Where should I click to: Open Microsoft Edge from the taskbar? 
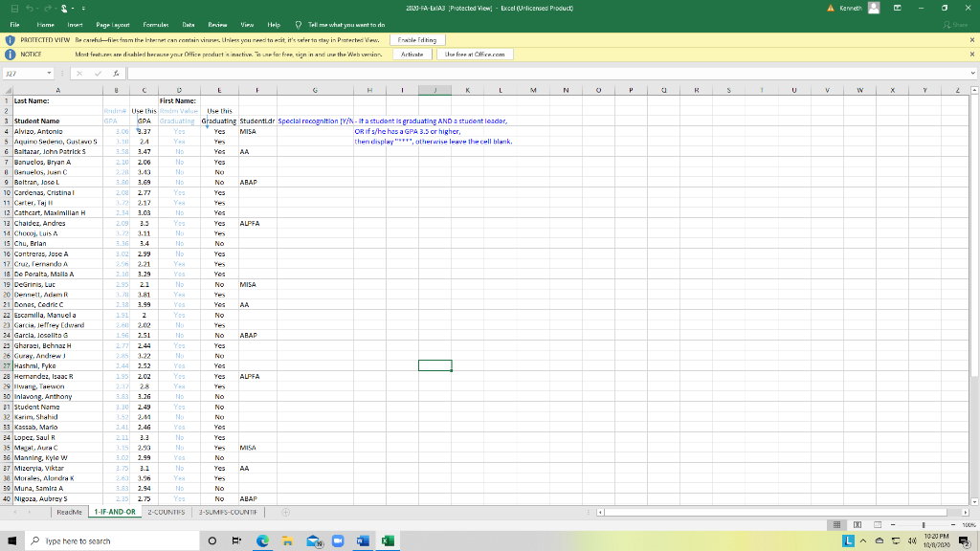[x=261, y=541]
